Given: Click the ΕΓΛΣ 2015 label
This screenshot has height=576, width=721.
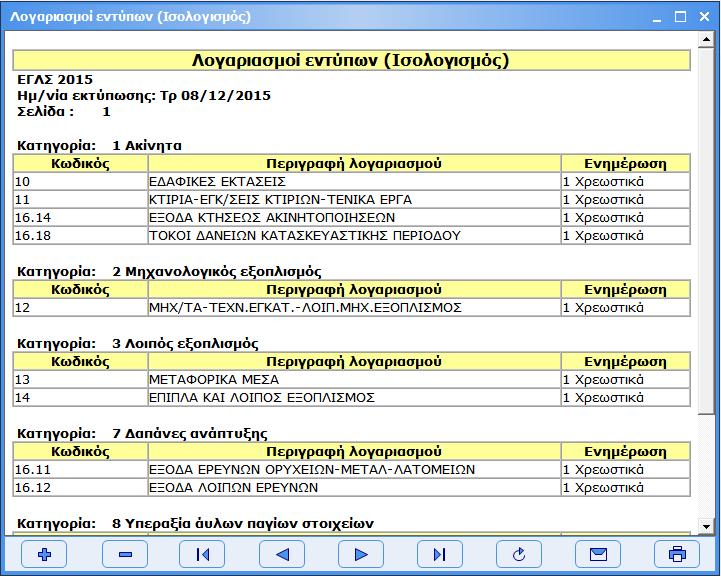Looking at the screenshot, I should tap(55, 80).
